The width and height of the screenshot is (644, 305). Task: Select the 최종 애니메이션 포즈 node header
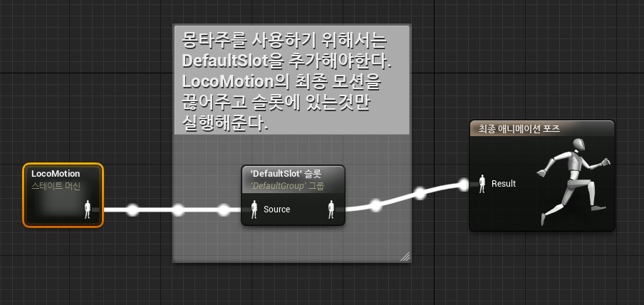coord(541,128)
